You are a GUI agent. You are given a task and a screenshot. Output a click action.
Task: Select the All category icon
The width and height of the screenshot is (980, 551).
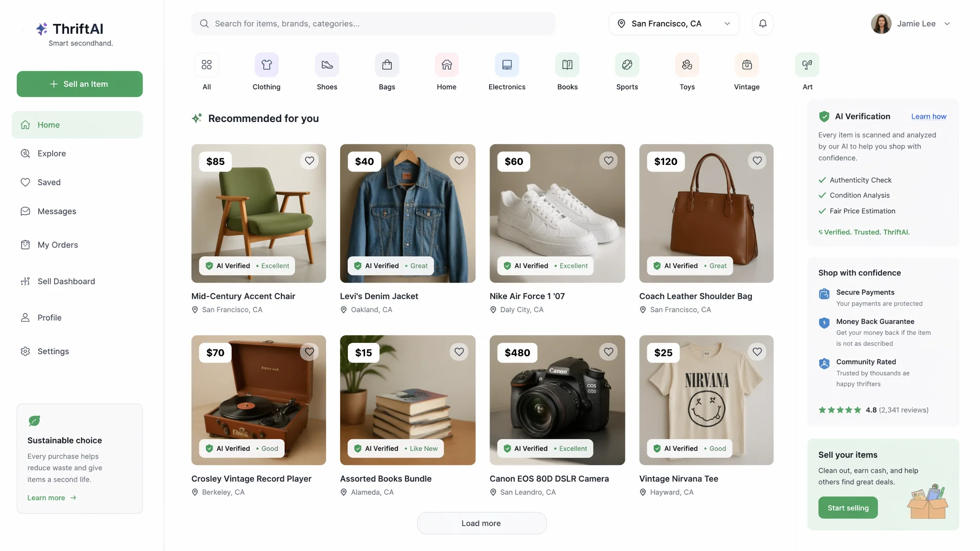[207, 65]
